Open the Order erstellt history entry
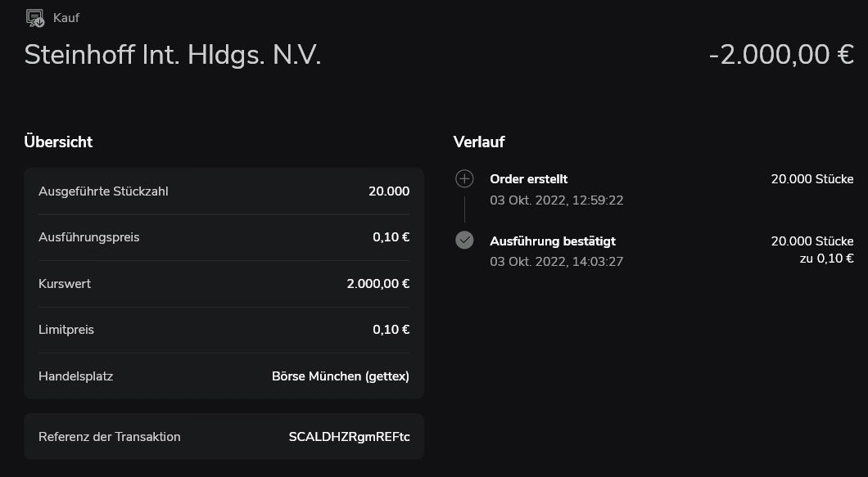 tap(528, 179)
